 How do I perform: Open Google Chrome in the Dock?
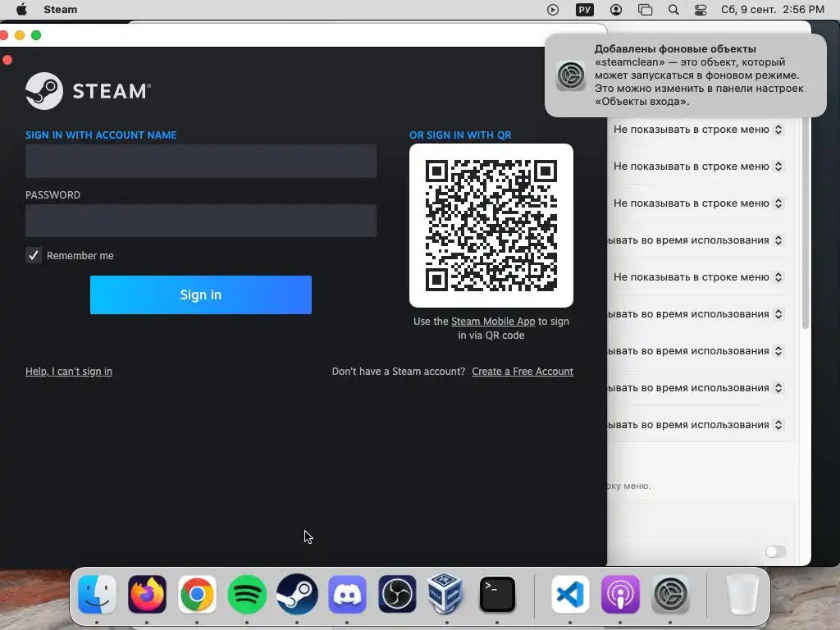click(x=197, y=594)
